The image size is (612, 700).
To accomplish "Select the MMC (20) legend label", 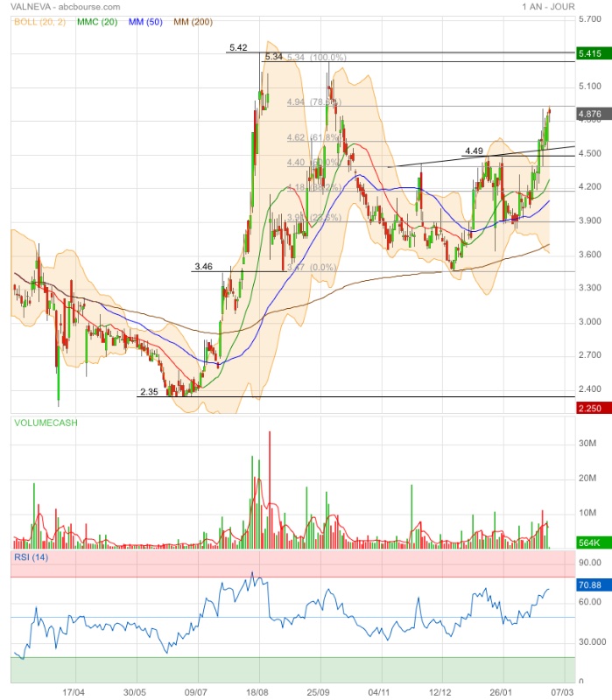I will 97,22.
